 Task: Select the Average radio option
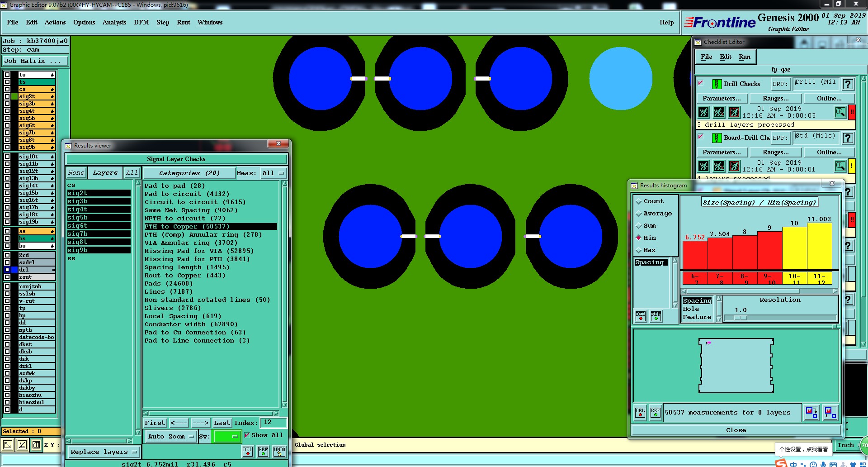coord(639,214)
